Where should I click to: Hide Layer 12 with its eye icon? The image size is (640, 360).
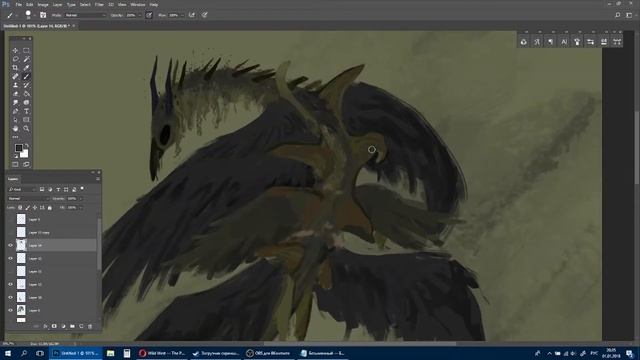(11, 258)
